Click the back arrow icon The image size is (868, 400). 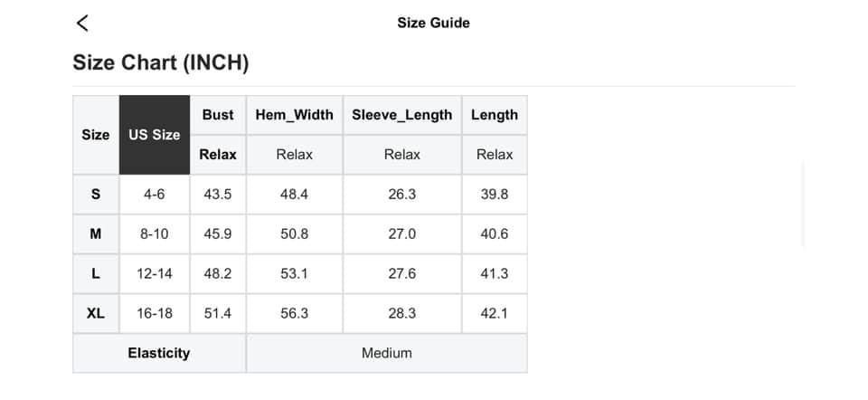tap(82, 24)
